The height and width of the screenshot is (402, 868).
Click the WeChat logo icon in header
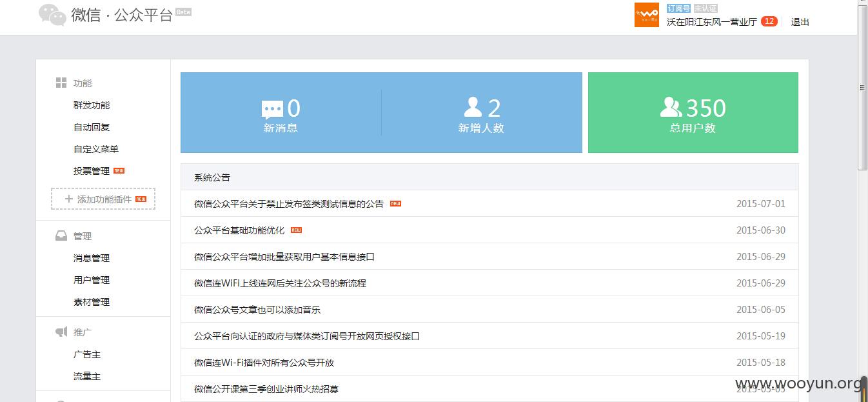point(52,15)
